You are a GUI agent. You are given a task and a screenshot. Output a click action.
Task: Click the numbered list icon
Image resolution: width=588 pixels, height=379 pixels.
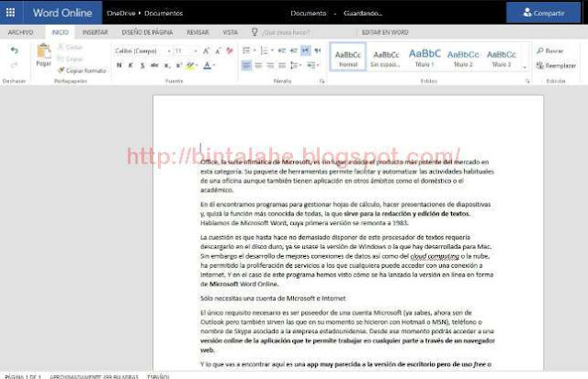tap(264, 50)
